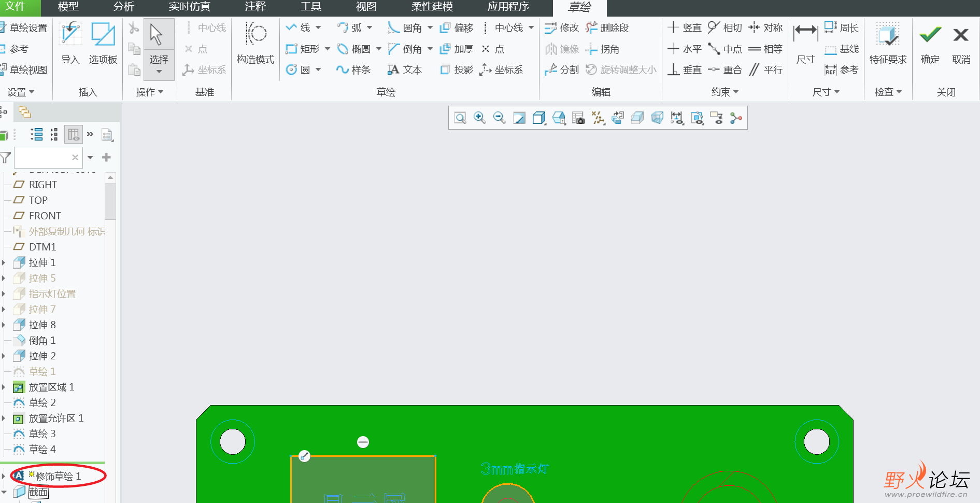Select the 文本 text tool
Image resolution: width=980 pixels, height=503 pixels.
pyautogui.click(x=405, y=69)
